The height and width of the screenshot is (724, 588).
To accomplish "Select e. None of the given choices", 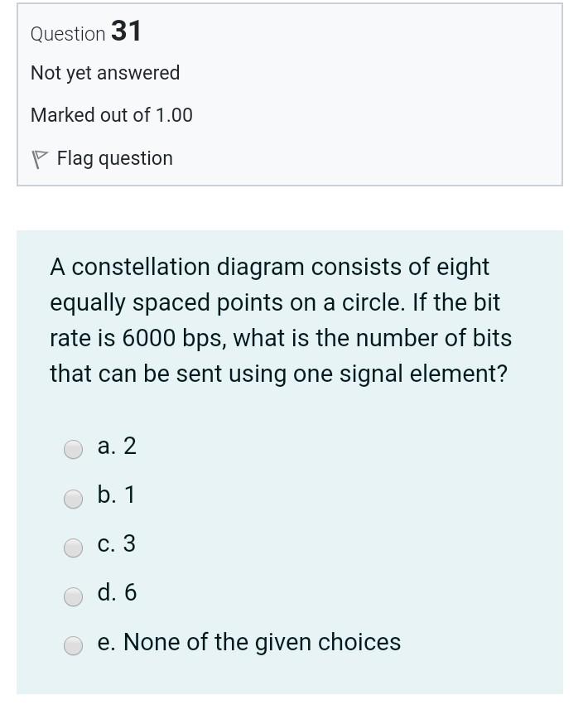I will point(74,645).
